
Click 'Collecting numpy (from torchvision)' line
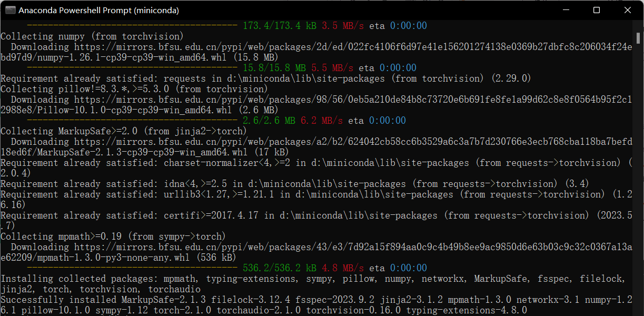(x=92, y=36)
